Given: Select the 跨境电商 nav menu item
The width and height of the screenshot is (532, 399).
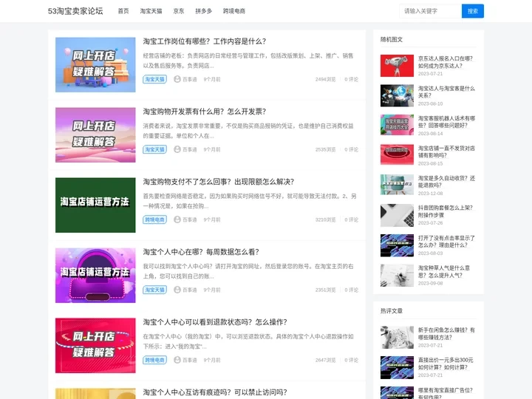Looking at the screenshot, I should (234, 11).
